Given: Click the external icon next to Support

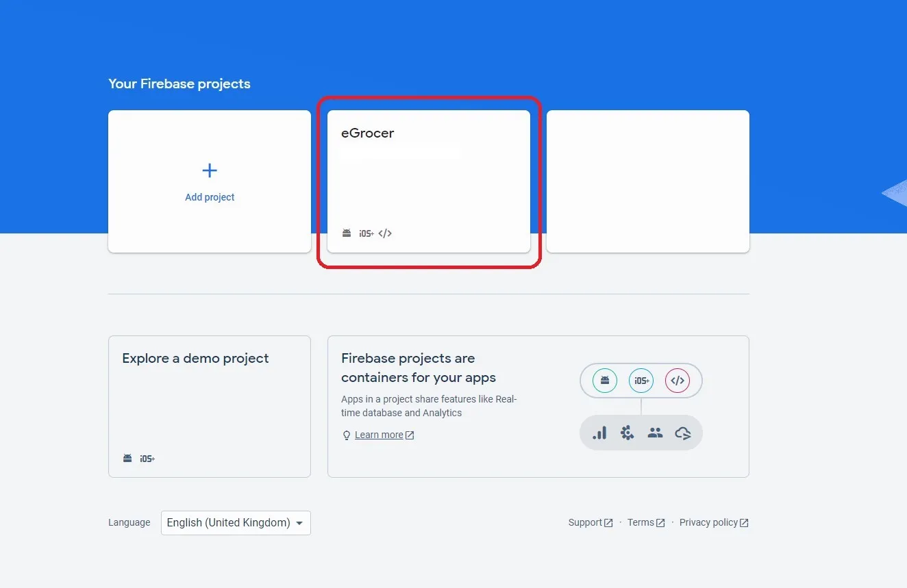Looking at the screenshot, I should tap(608, 523).
